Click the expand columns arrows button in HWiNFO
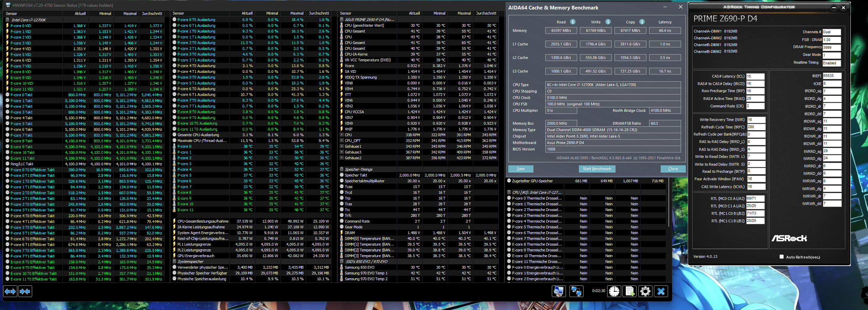This screenshot has height=310, width=868. (10, 291)
